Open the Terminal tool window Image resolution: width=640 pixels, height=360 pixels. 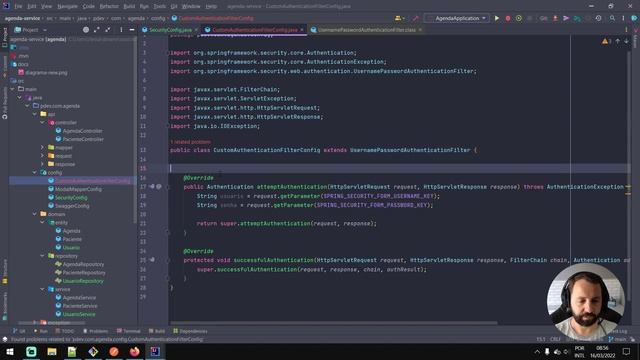129,331
